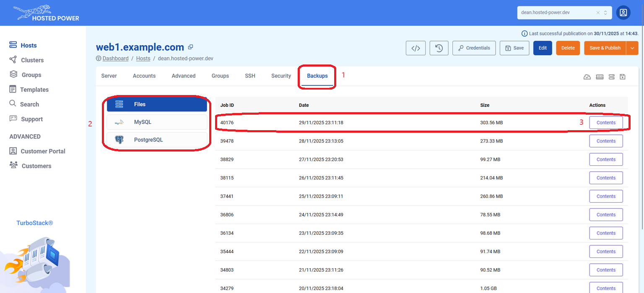Click the page vertical scrollbar

641,126
